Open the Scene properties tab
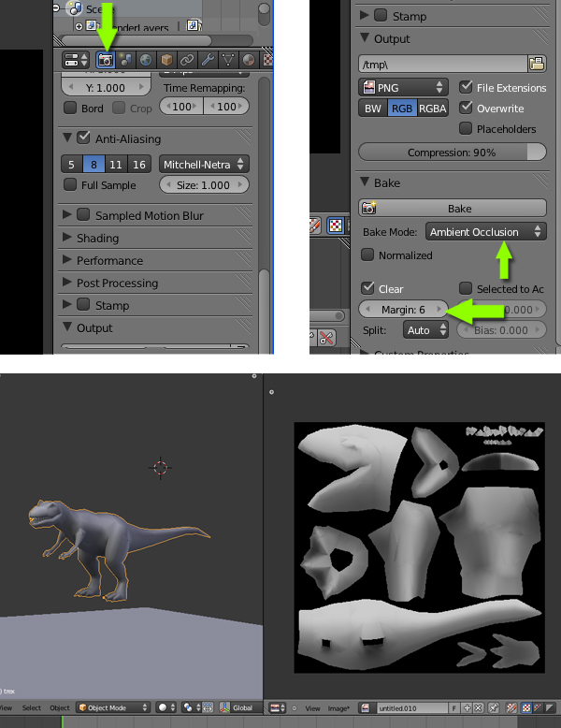The width and height of the screenshot is (561, 728). (x=125, y=60)
